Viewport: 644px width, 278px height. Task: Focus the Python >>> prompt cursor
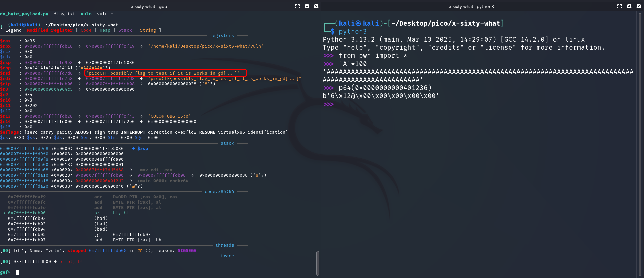click(341, 105)
